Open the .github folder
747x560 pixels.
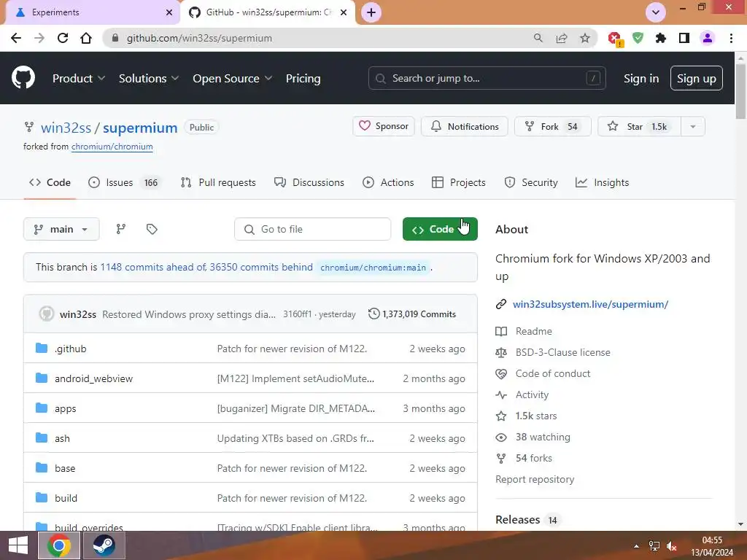[71, 349]
